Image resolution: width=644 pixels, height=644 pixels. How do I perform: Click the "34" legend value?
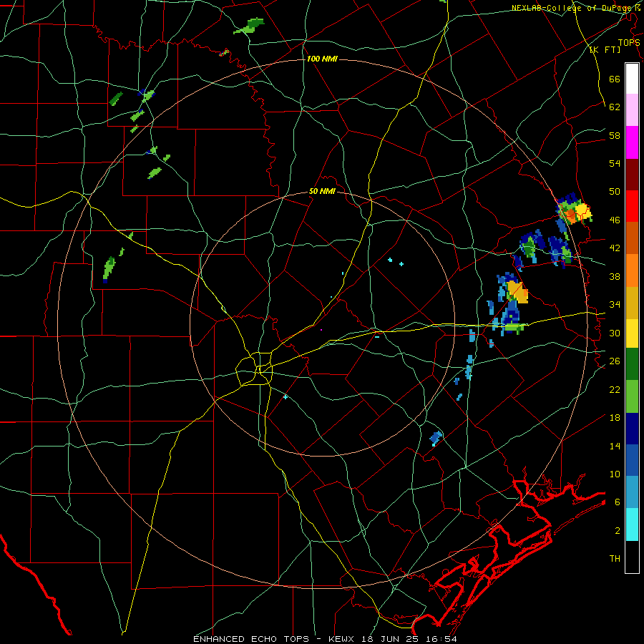615,305
